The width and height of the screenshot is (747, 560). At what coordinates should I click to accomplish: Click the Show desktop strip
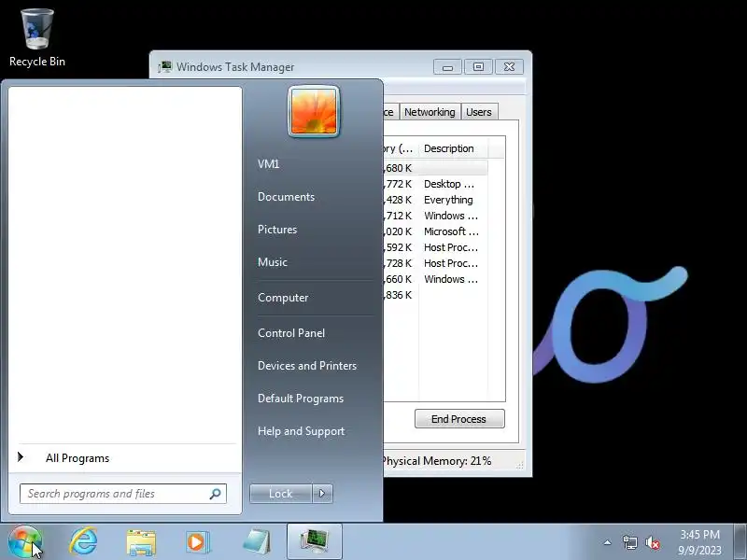coord(740,542)
